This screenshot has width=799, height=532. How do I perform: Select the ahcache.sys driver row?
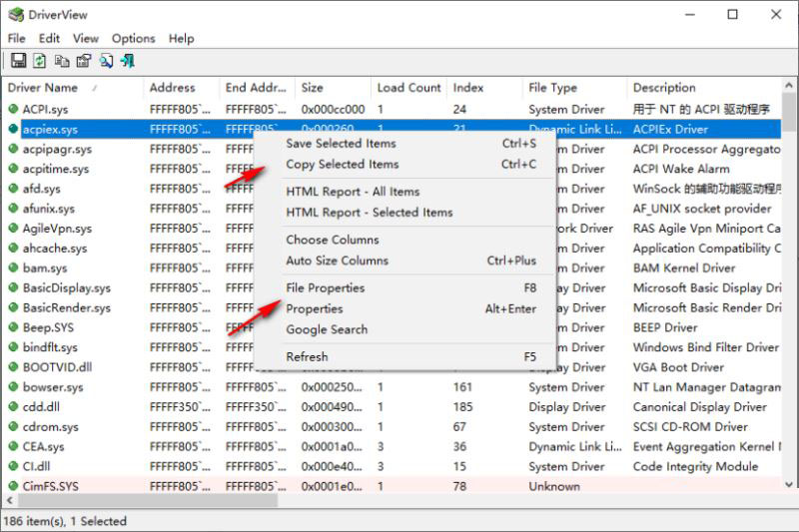tap(393, 248)
